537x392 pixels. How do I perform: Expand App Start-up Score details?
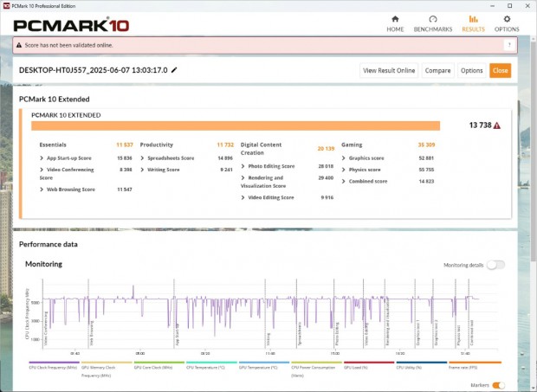(x=42, y=158)
